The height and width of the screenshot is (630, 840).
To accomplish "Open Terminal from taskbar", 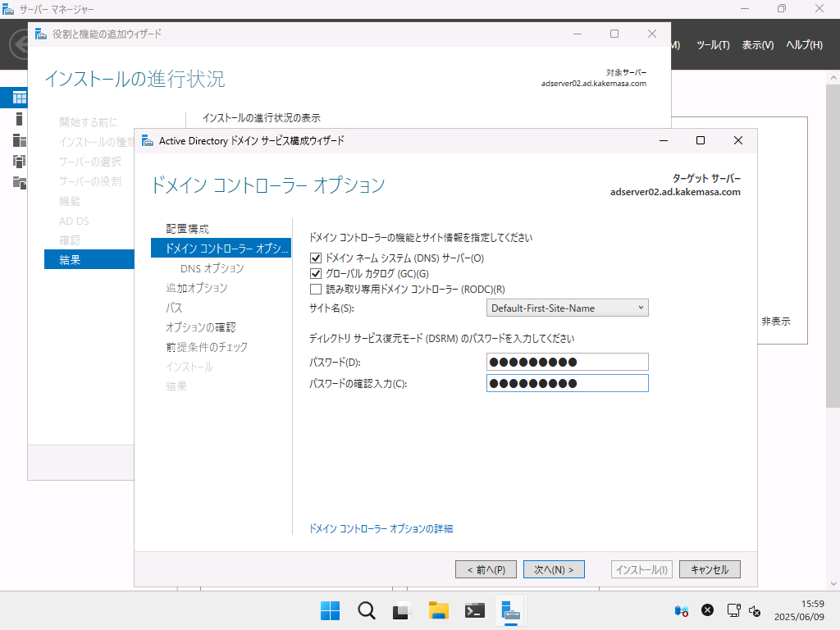I will click(475, 610).
